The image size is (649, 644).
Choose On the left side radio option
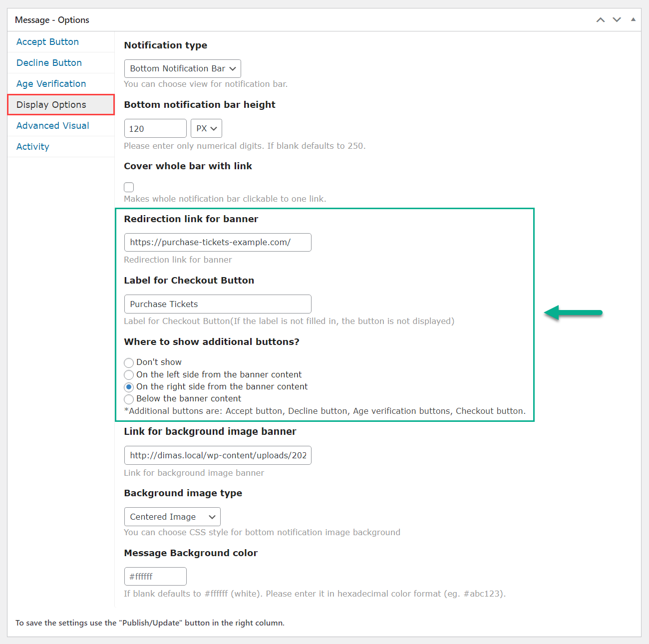[129, 375]
